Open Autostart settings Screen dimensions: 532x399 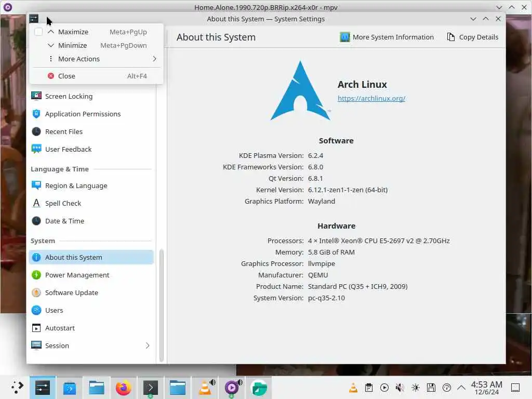click(91, 328)
